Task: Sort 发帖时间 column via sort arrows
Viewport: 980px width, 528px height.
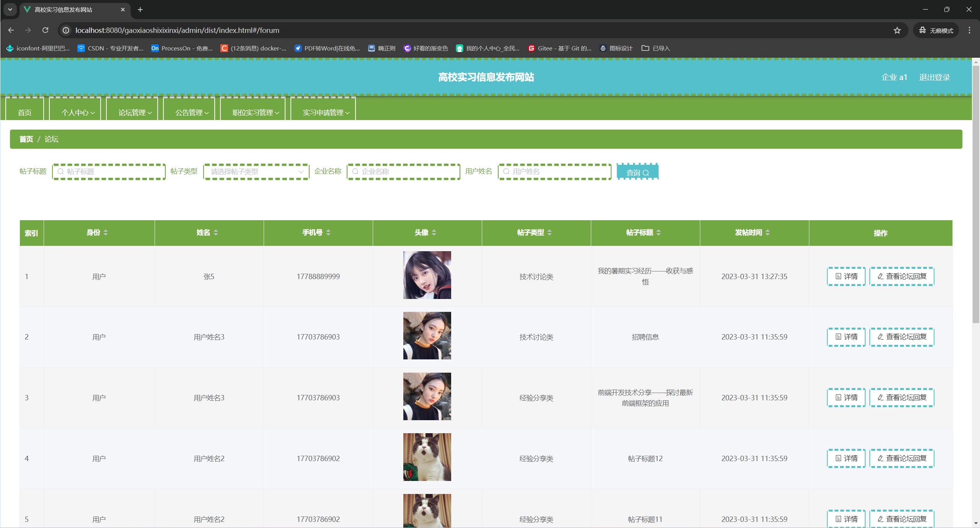Action: pos(768,232)
